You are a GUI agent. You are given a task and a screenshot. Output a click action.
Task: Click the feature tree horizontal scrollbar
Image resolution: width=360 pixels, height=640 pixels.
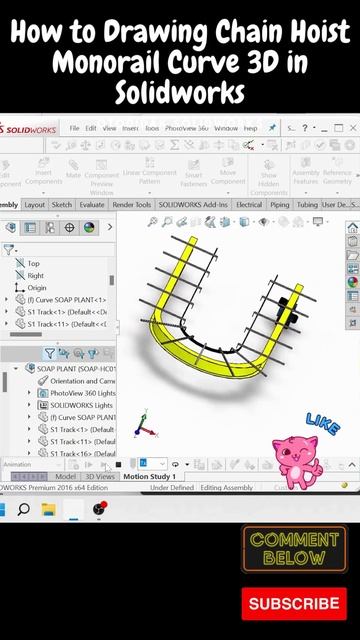tap(26, 334)
